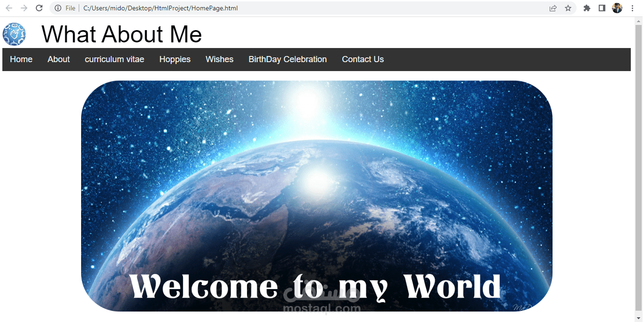Viewport: 644px width, 322px height.
Task: Open the side panel icon
Action: pos(602,8)
